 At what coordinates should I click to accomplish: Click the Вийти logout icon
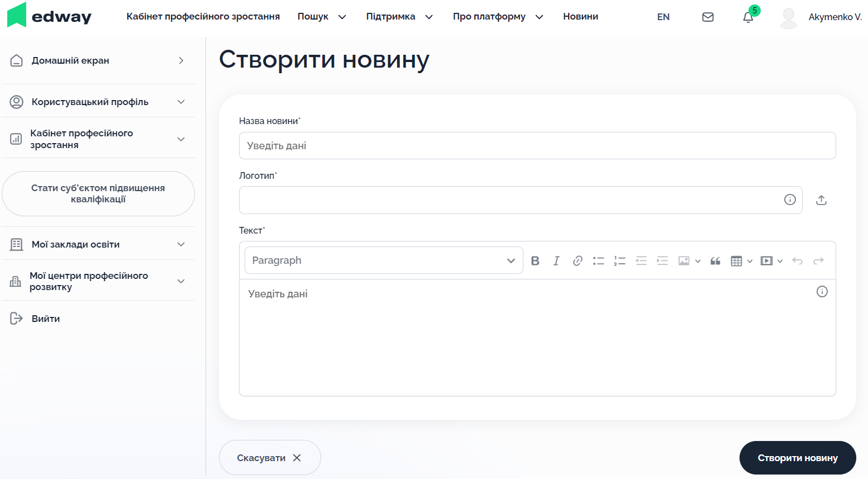17,319
